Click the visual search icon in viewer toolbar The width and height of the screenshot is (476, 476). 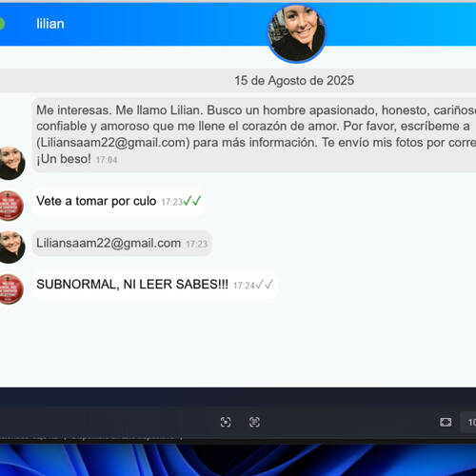226,422
